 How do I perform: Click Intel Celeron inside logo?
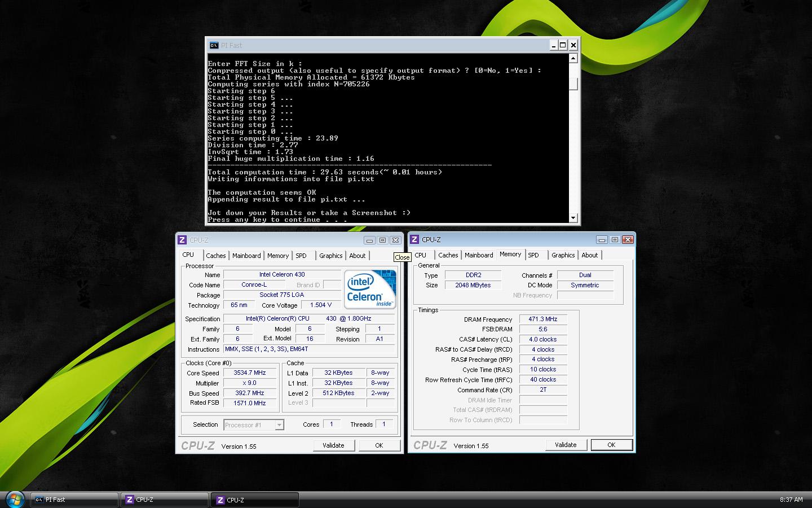[x=370, y=290]
